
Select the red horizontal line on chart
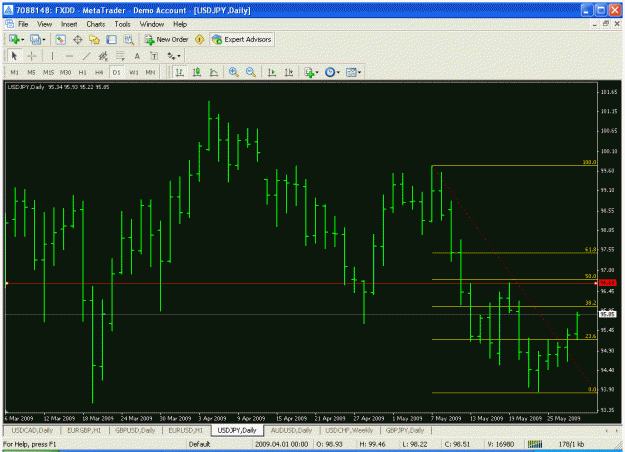click(301, 283)
